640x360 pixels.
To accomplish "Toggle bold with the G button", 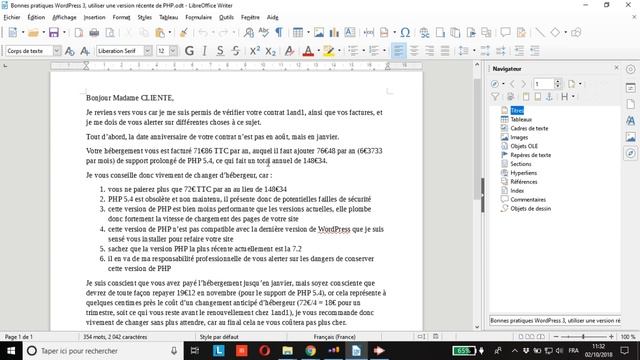I will pyautogui.click(x=189, y=51).
